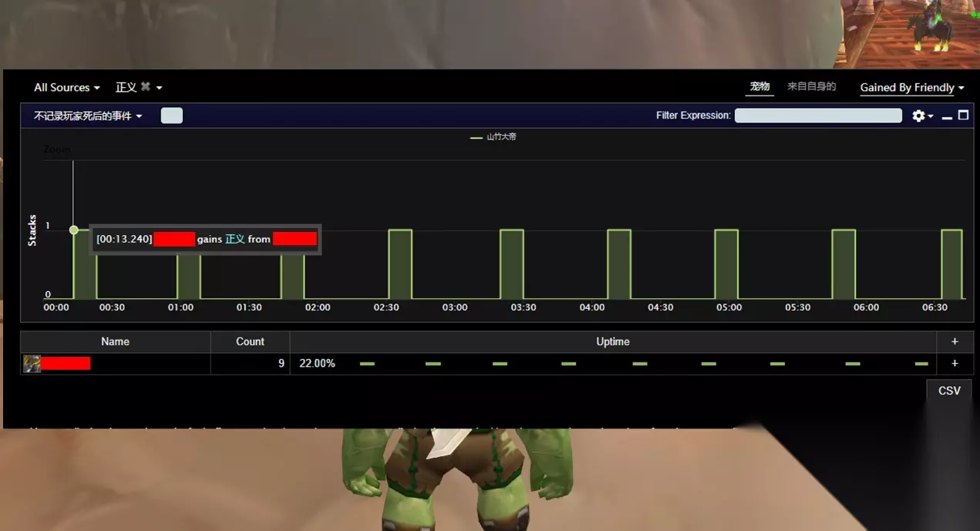The width and height of the screenshot is (980, 531).
Task: Remove the 正义 filter with the X icon
Action: coord(145,87)
